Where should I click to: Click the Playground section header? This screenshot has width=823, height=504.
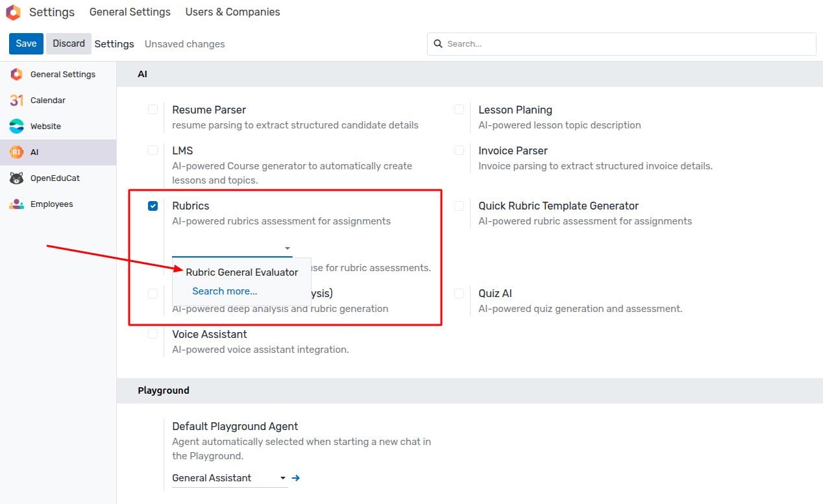tap(164, 390)
